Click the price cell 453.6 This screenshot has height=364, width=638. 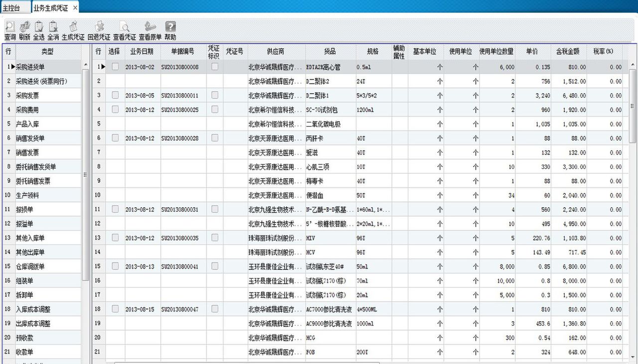coord(532,324)
